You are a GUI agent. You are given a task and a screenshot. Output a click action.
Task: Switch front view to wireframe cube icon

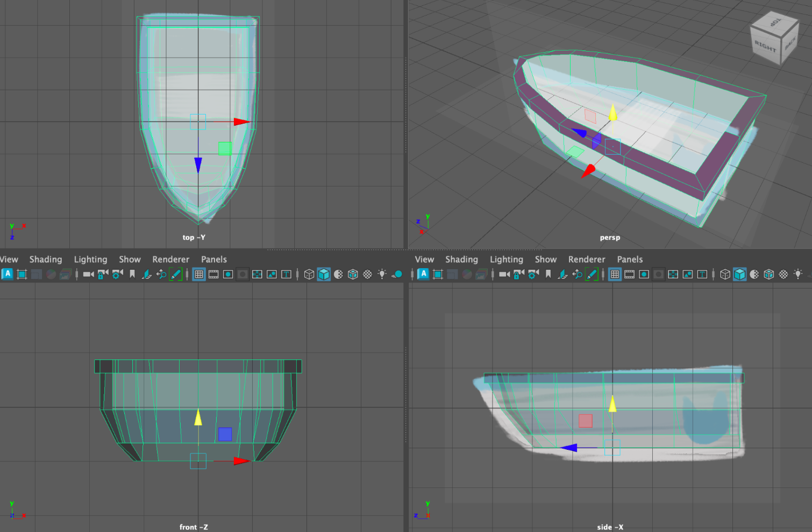[x=309, y=274]
